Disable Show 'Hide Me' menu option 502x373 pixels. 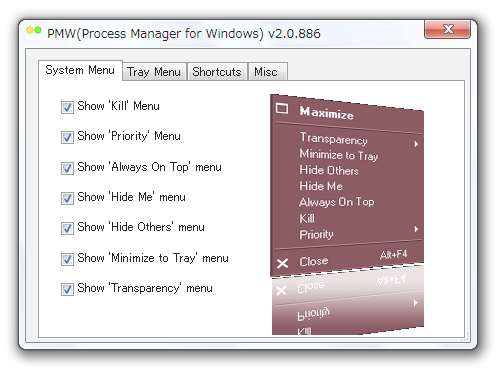coord(67,198)
